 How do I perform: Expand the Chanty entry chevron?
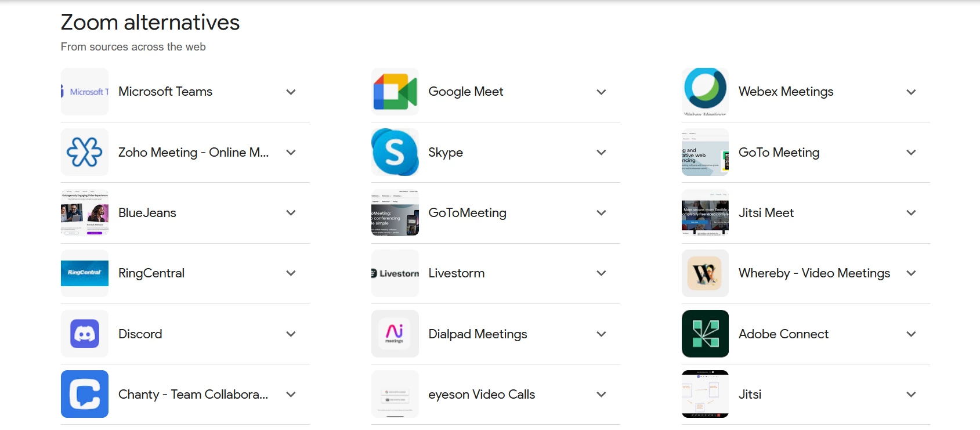pos(291,395)
